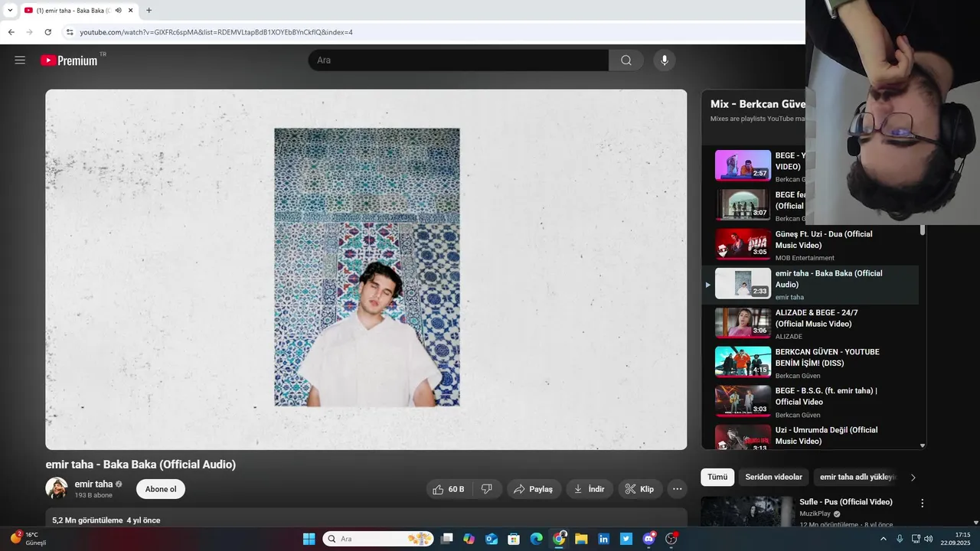Create a clip with Klip button

(640, 489)
